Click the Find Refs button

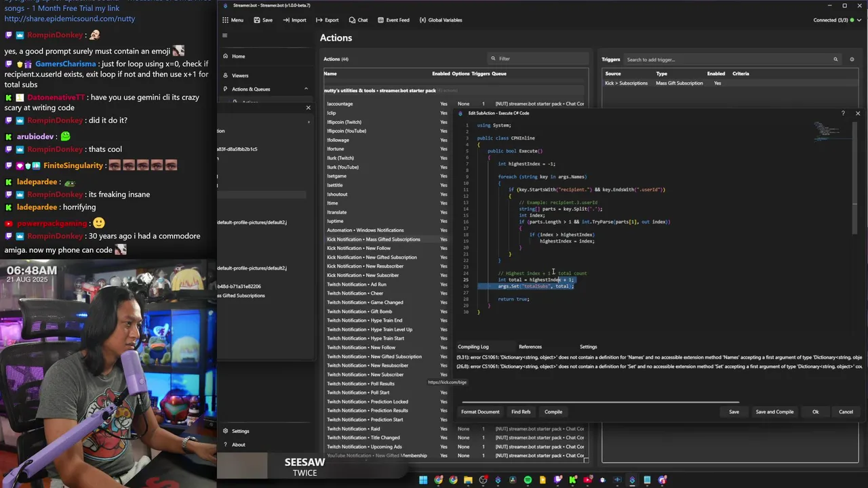tap(521, 412)
